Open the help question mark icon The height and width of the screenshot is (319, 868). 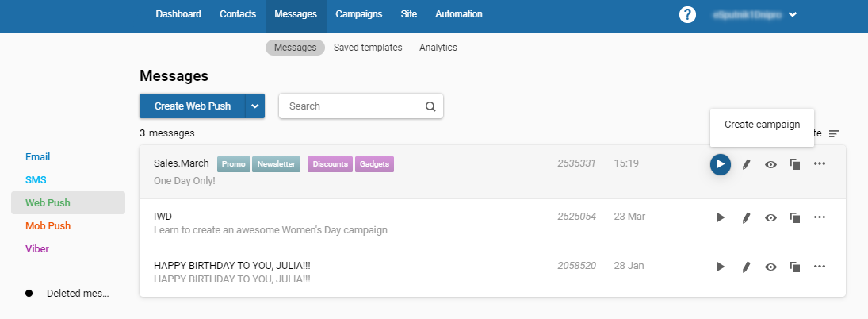pos(687,14)
